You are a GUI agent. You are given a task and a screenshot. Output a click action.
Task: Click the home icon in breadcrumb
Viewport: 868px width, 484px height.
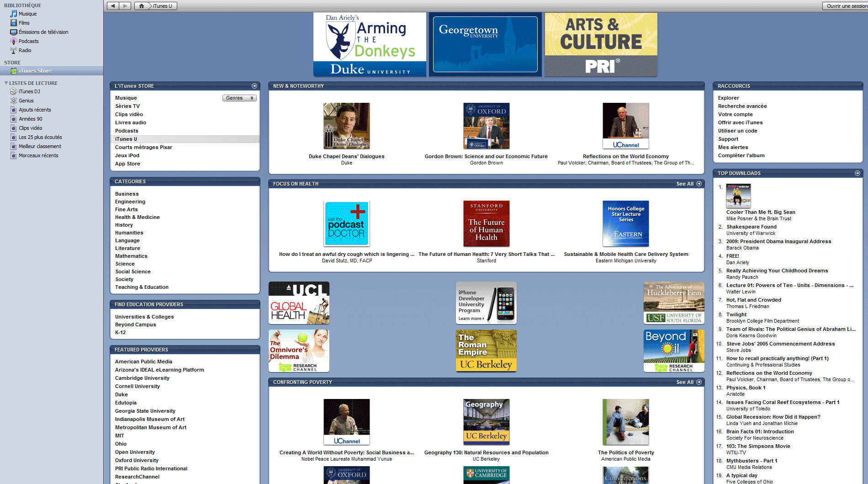(x=142, y=6)
